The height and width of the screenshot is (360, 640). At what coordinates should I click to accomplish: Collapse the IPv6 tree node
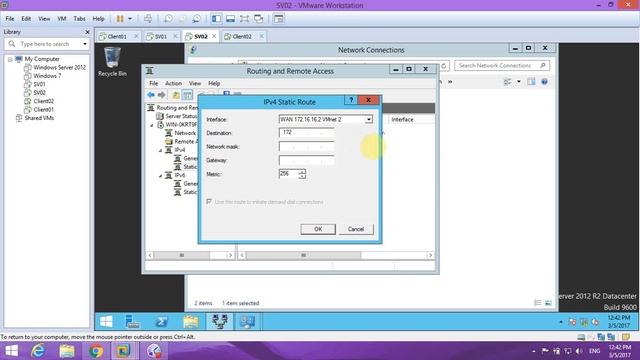click(160, 176)
